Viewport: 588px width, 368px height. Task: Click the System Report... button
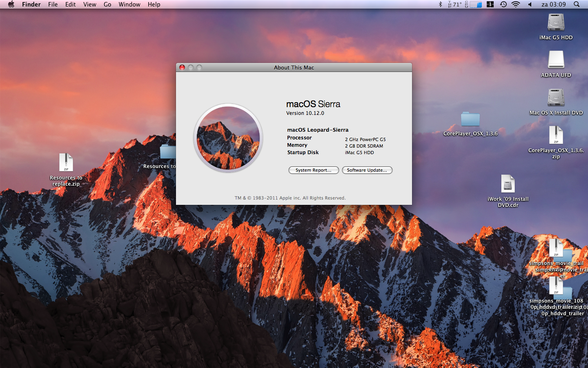click(314, 170)
